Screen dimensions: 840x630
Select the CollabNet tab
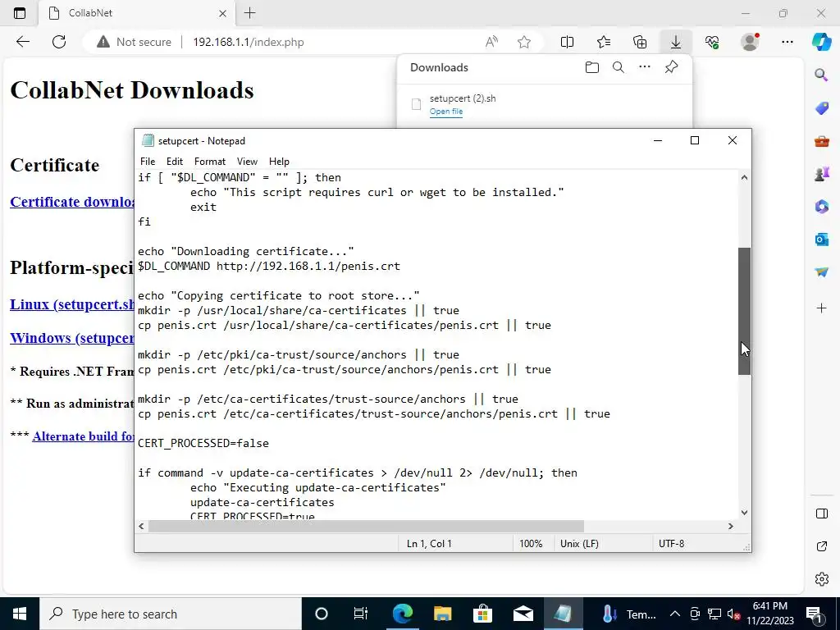point(138,13)
